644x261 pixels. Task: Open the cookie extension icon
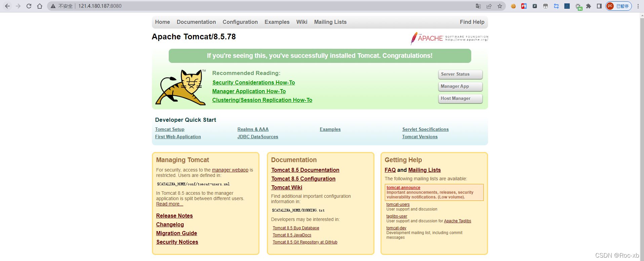(x=513, y=6)
